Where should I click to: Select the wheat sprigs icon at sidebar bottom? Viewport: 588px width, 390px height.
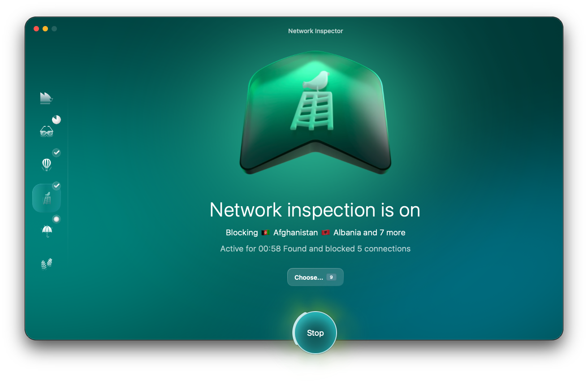[46, 264]
